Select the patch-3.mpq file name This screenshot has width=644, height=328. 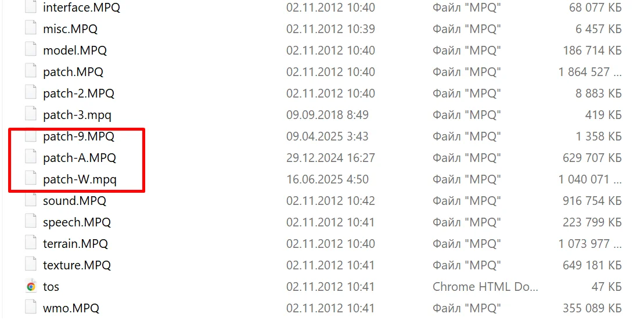(x=77, y=115)
